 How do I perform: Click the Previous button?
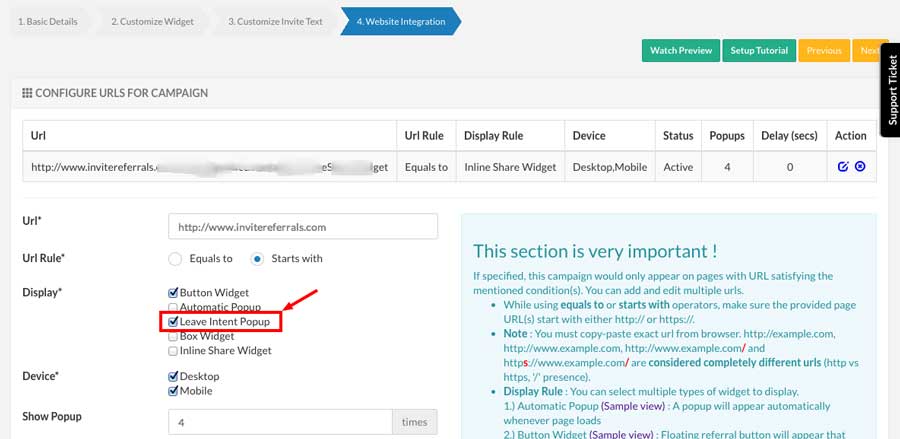824,50
